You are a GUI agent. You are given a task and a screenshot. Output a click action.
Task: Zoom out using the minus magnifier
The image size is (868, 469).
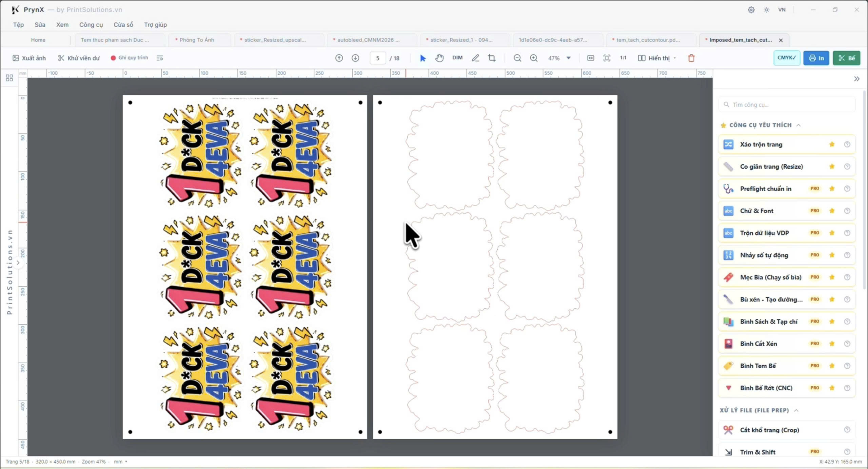517,58
